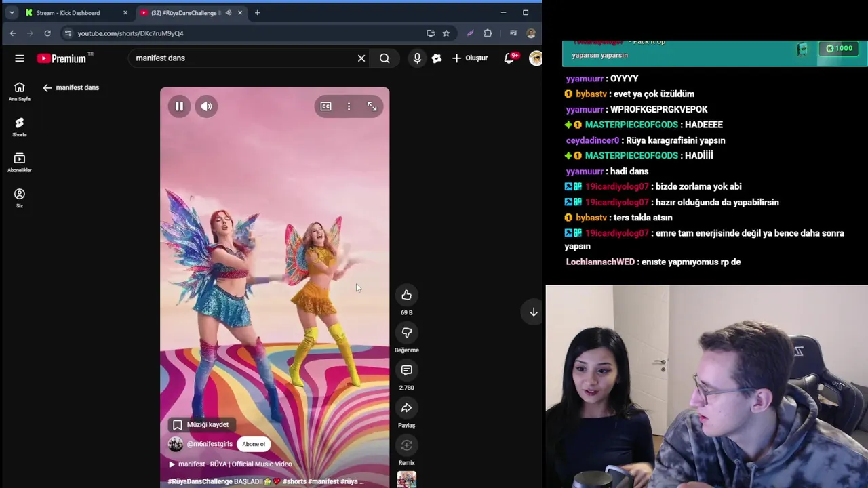
Task: Open the comments panel icon
Action: coord(406,370)
